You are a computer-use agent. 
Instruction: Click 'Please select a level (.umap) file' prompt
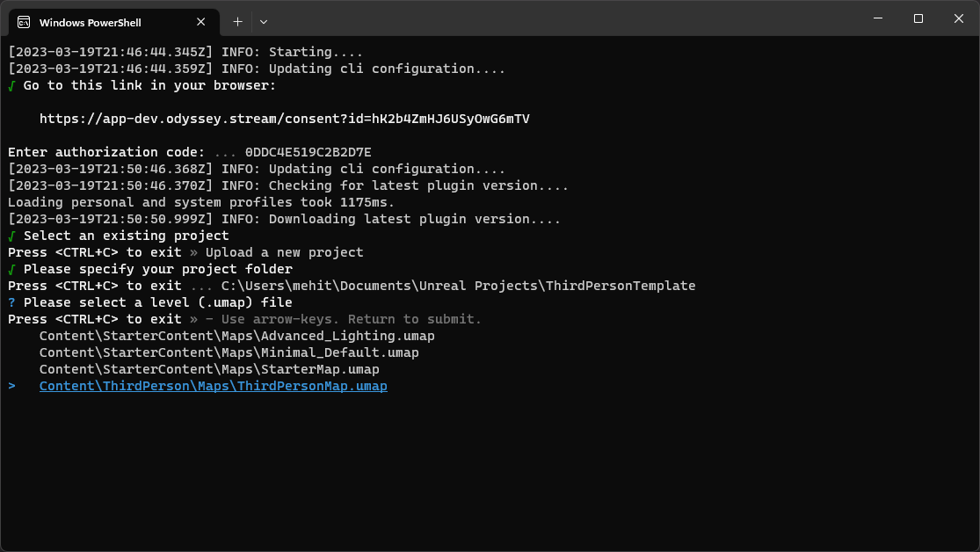coord(157,302)
